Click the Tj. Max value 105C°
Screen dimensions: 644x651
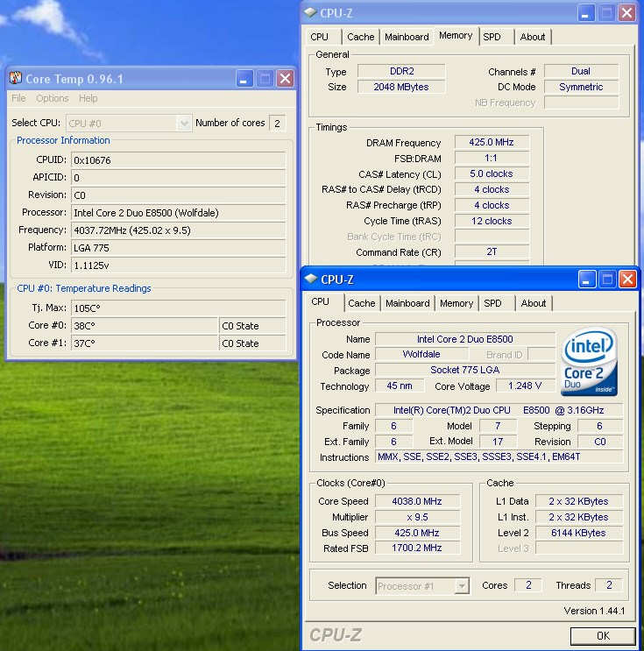[x=179, y=308]
